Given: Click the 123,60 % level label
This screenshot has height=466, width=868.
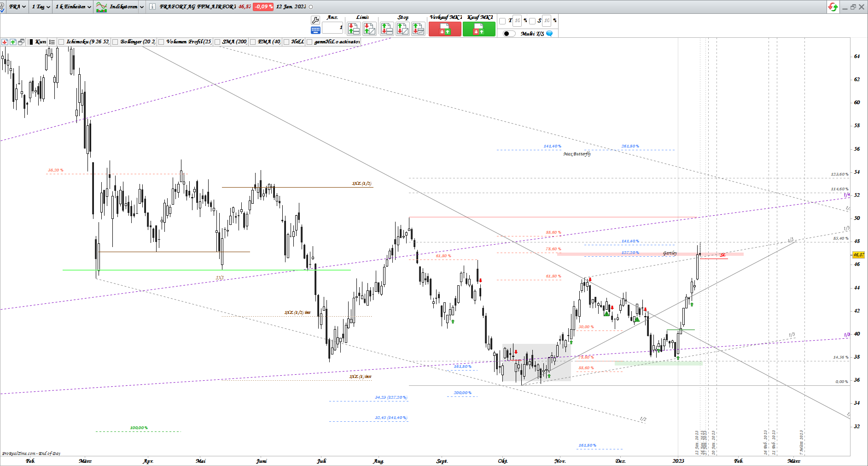Looking at the screenshot, I should (840, 174).
